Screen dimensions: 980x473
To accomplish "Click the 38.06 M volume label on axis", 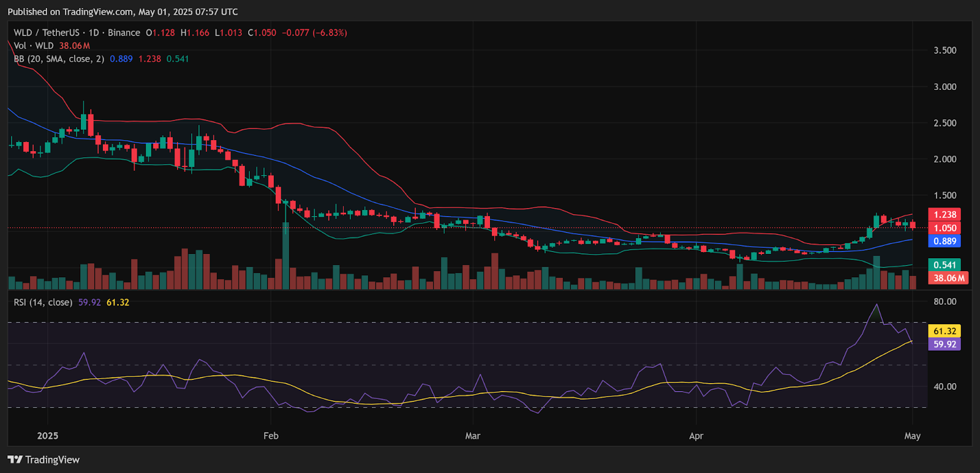I will [x=949, y=278].
